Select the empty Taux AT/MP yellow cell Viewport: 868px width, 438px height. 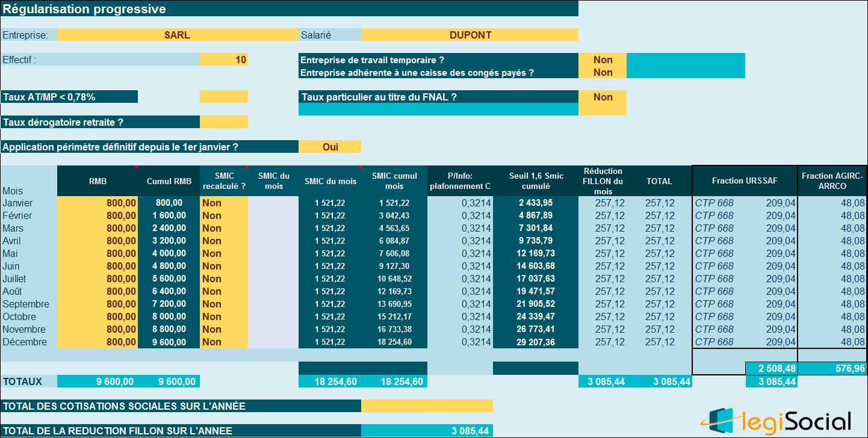(223, 97)
